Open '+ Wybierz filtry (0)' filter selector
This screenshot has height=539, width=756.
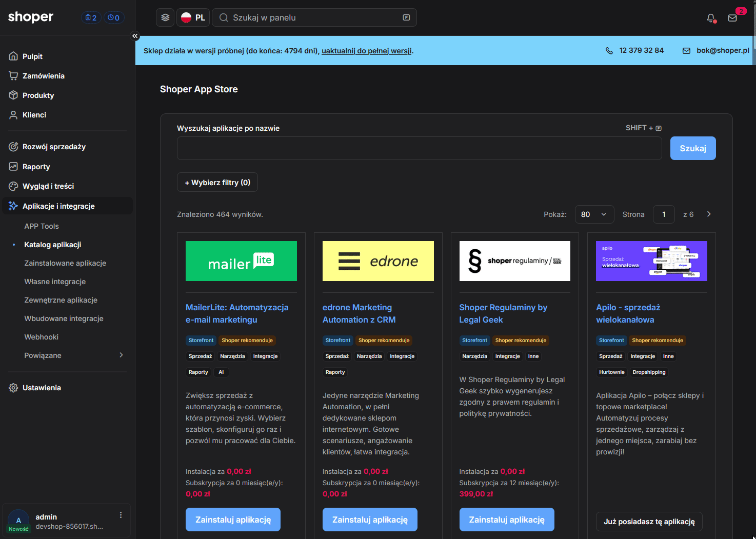click(x=217, y=183)
